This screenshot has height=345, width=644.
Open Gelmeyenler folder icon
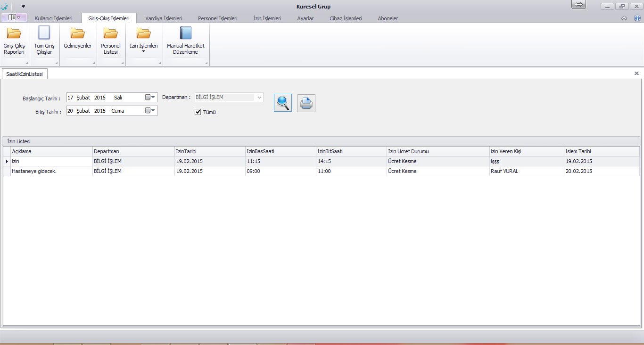(78, 33)
